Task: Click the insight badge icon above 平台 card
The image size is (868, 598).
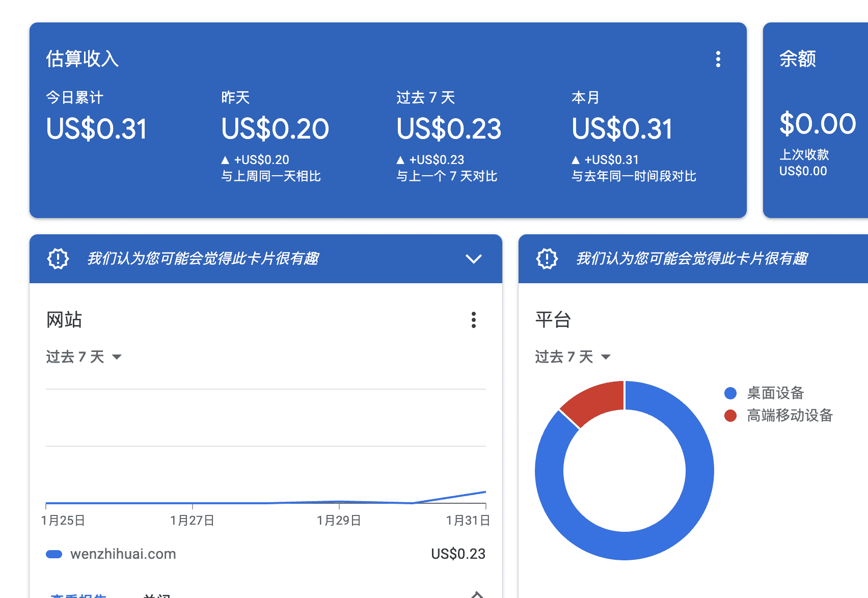Action: (x=547, y=259)
